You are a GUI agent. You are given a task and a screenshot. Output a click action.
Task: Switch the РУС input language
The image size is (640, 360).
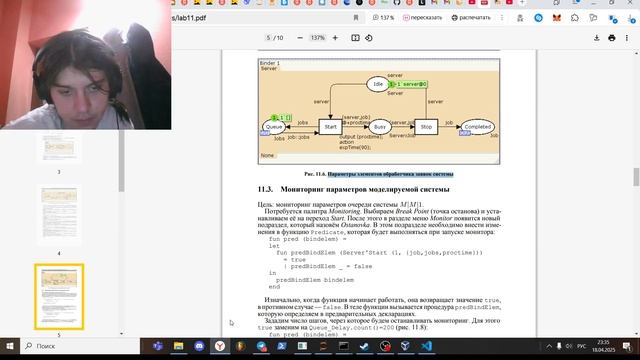(582, 346)
